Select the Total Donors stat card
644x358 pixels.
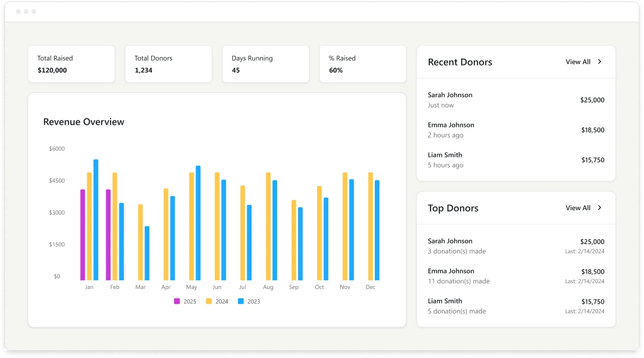coord(168,64)
